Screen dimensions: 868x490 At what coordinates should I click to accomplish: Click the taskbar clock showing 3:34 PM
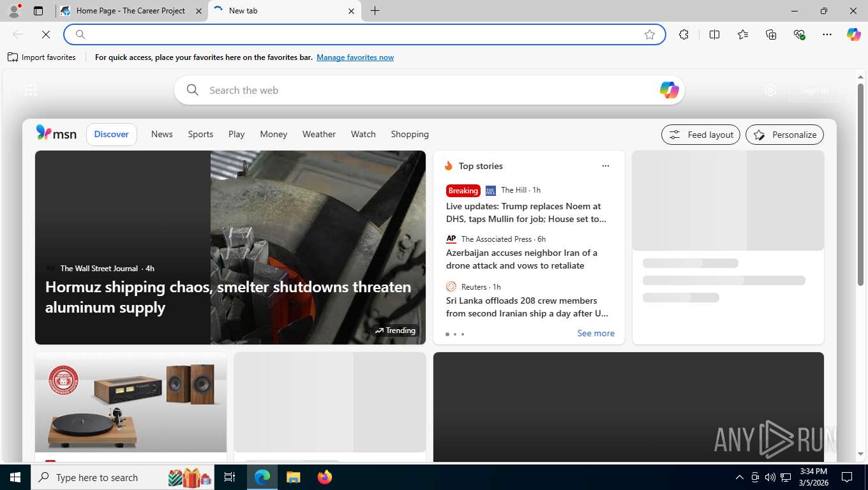pyautogui.click(x=813, y=477)
